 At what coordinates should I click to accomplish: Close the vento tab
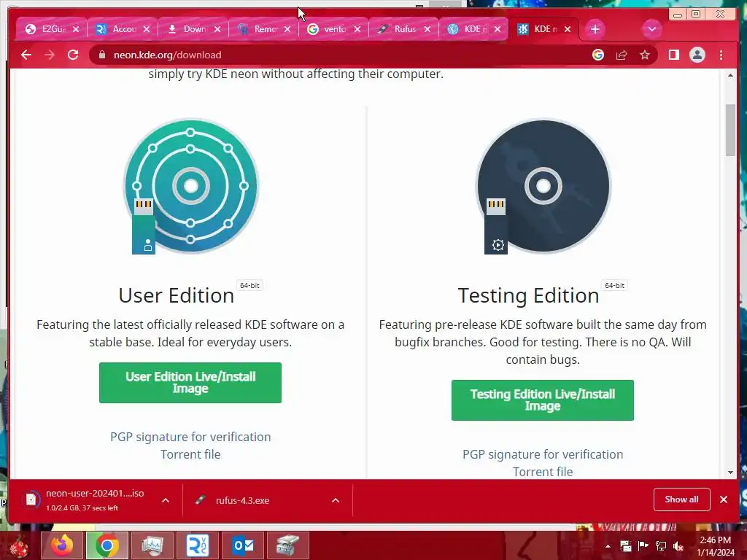[357, 29]
